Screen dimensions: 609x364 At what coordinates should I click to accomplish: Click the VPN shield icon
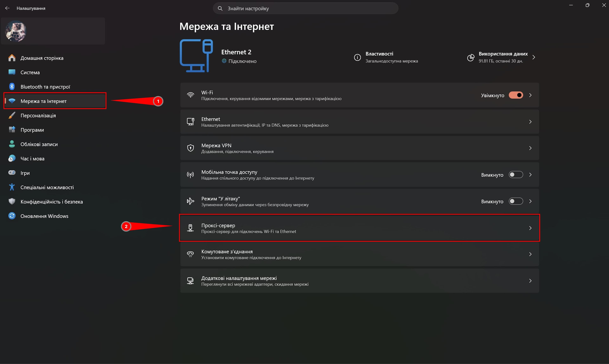pos(191,148)
